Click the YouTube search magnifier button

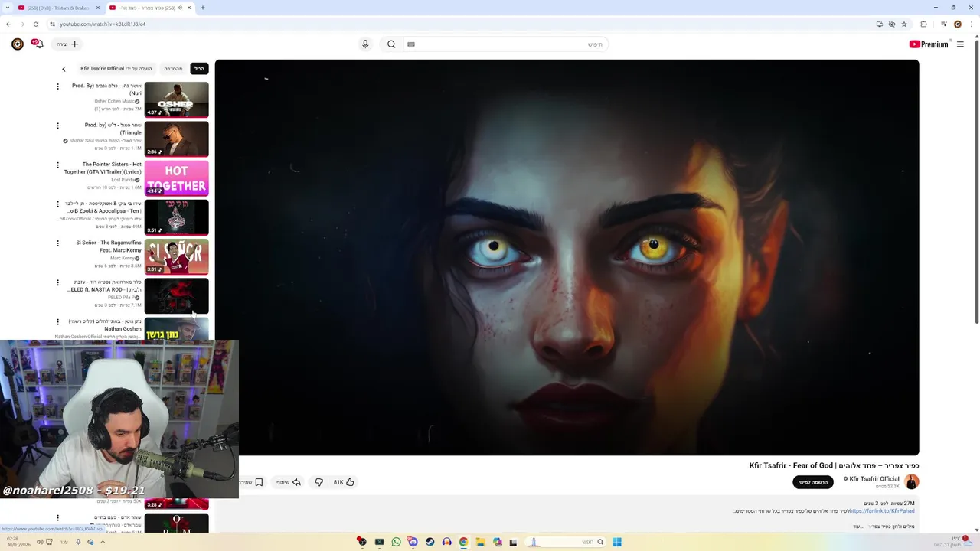tap(391, 44)
